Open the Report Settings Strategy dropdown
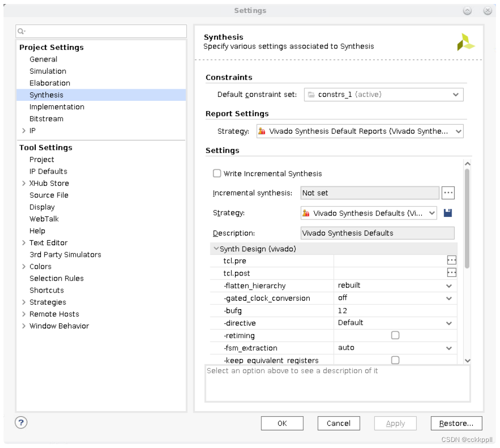Screen dimensions: 500x448 360,131
